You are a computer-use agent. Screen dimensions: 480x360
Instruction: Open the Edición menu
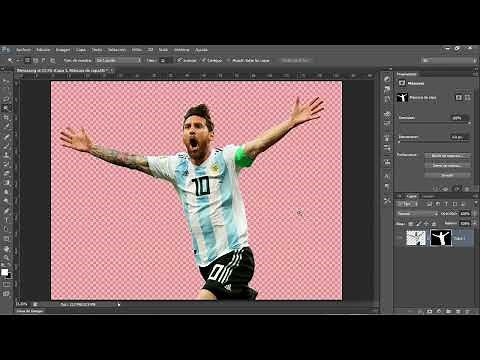pos(43,50)
